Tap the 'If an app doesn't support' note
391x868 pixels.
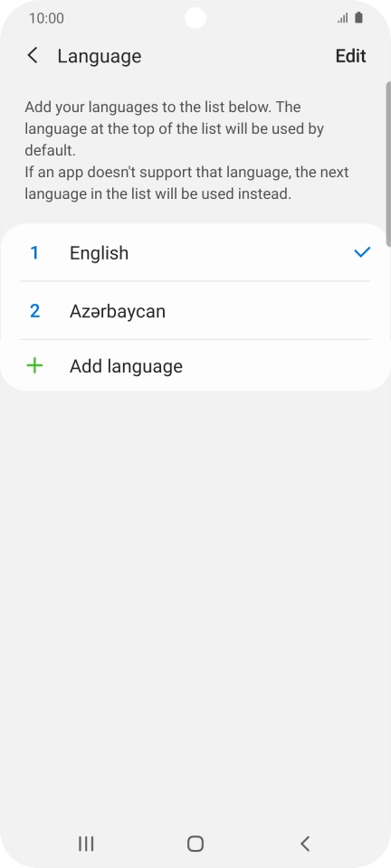186,184
